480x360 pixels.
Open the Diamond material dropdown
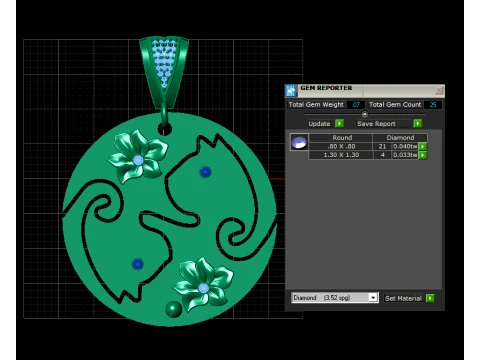(373, 297)
